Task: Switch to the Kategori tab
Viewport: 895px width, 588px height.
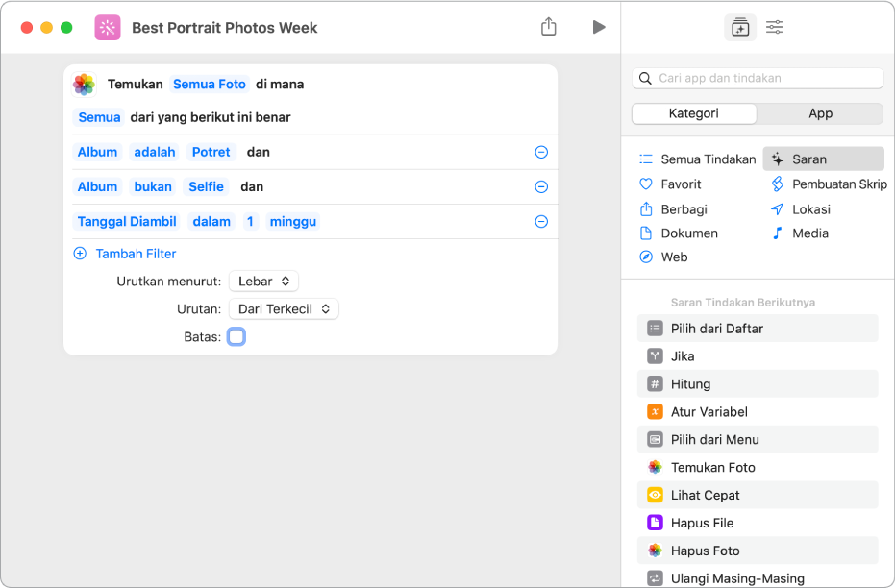Action: [x=694, y=113]
